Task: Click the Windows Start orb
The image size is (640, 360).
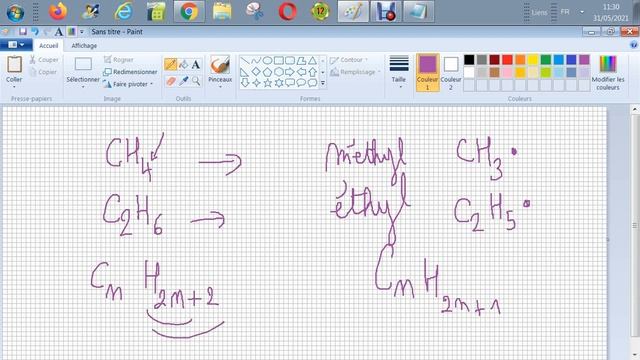Action: [15, 12]
